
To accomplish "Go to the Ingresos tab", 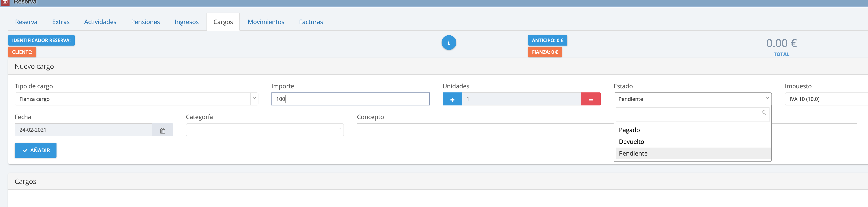I will click(x=186, y=22).
